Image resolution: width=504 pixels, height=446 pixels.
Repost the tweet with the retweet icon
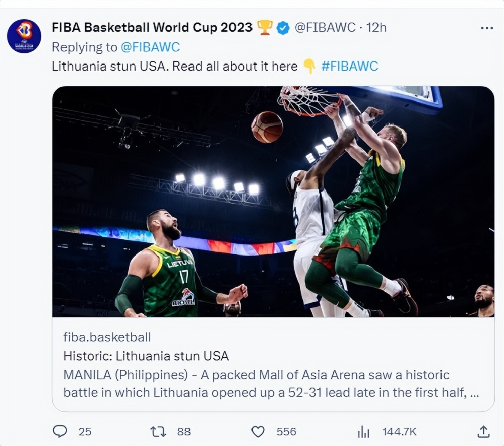tap(158, 431)
